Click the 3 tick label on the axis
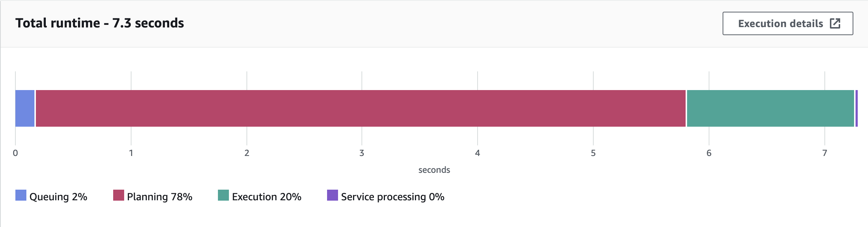868x227 pixels. point(362,153)
